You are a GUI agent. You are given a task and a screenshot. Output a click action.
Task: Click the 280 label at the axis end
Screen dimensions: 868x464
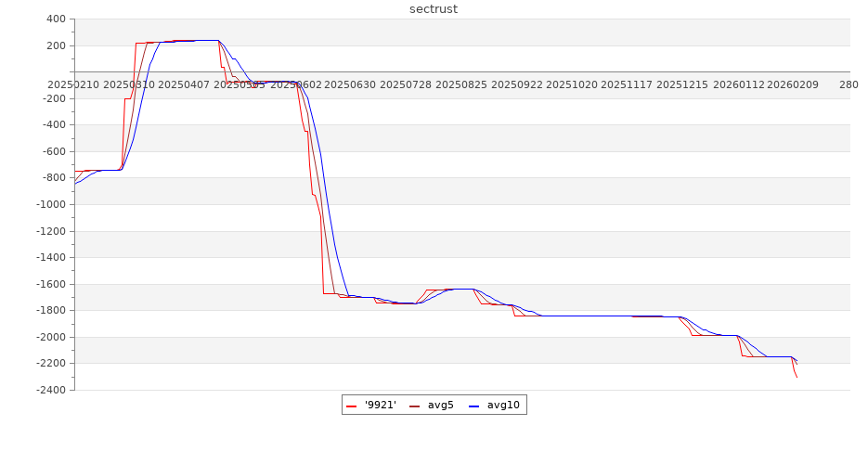849,84
